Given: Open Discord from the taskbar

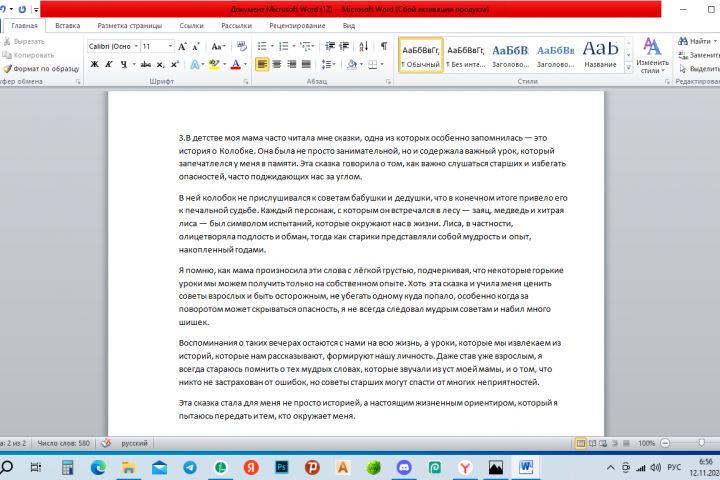Looking at the screenshot, I should [x=404, y=468].
